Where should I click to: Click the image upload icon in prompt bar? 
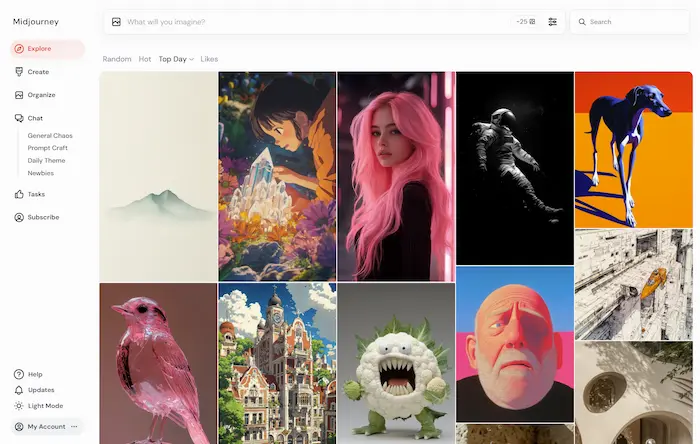pyautogui.click(x=116, y=22)
